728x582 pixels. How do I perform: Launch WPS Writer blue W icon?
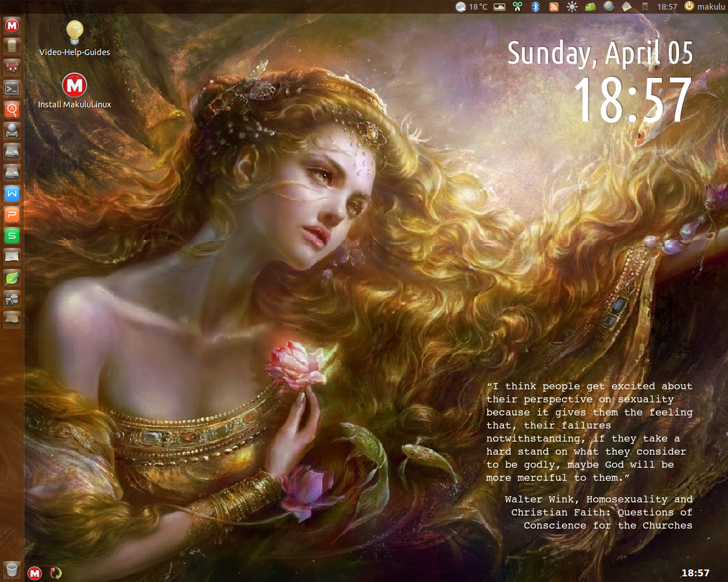[12, 194]
